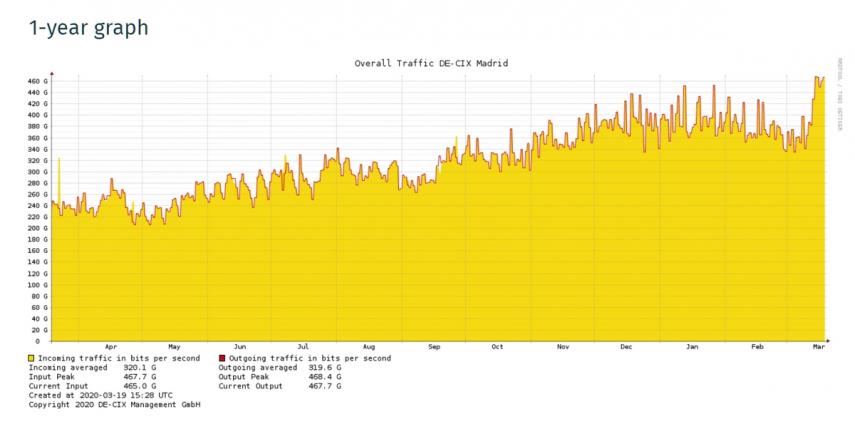
Task: Click the 'Jul' x-axis month label
Action: pos(303,347)
